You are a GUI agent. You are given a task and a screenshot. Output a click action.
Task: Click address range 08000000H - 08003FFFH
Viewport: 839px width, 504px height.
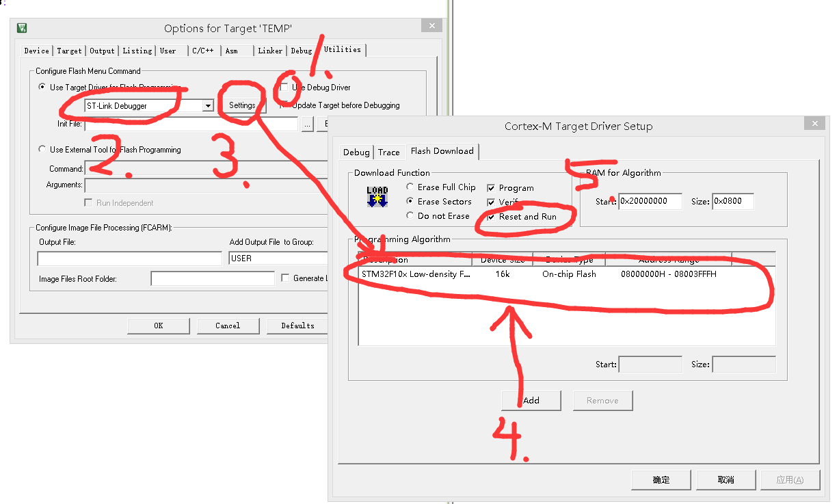668,274
